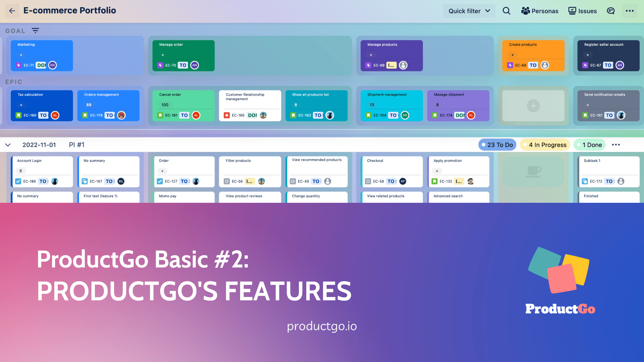Open the Issues panel
Screen dimensions: 644x362
583,11
